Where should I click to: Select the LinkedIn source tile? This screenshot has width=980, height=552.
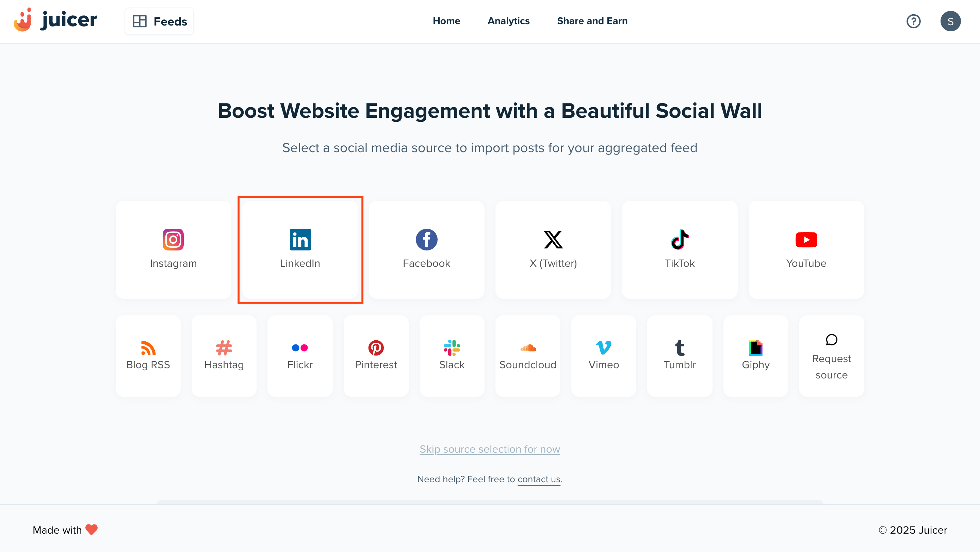click(300, 250)
